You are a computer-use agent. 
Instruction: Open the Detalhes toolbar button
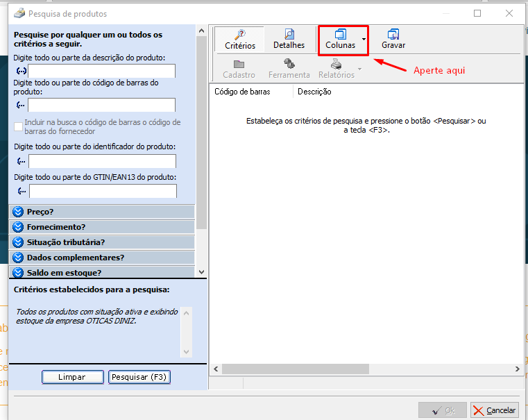click(x=289, y=40)
